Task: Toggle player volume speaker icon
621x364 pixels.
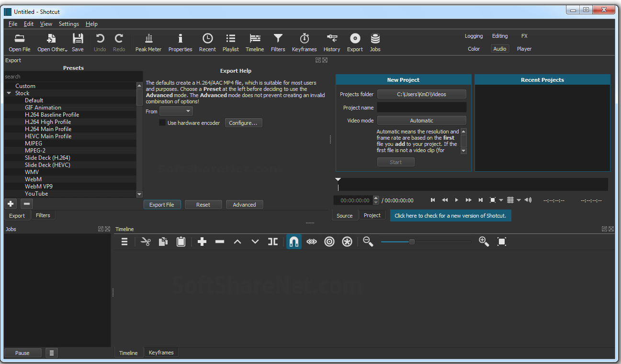Action: (528, 200)
